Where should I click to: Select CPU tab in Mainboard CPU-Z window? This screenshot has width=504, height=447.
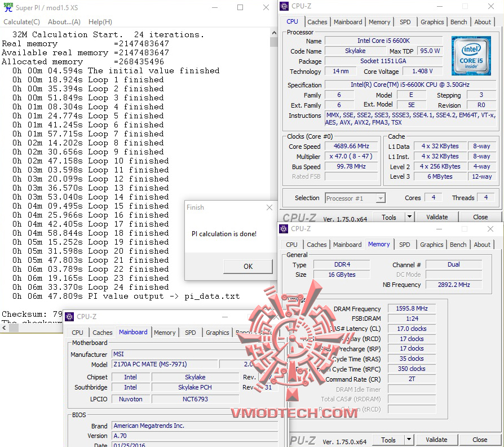[77, 333]
